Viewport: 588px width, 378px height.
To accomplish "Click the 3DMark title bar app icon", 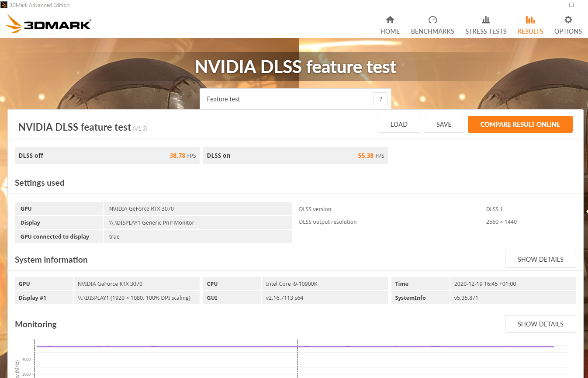I will pos(3,5).
